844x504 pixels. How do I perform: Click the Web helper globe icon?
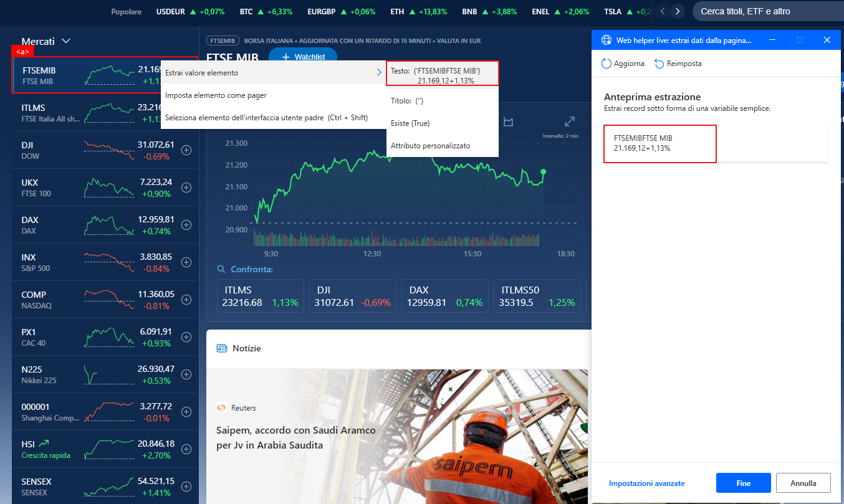pyautogui.click(x=607, y=40)
